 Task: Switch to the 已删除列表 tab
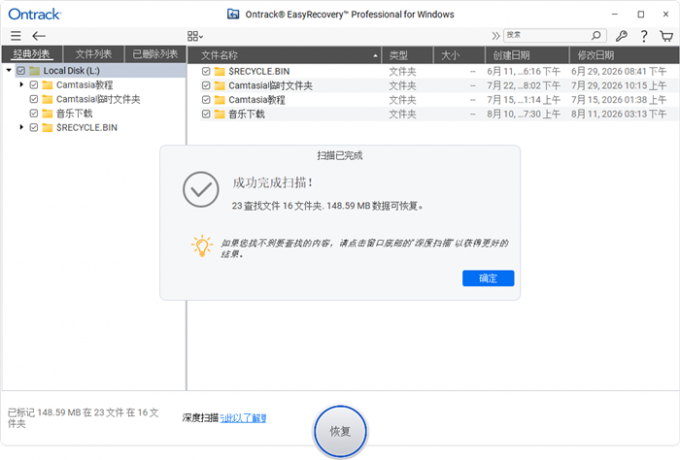[x=155, y=54]
